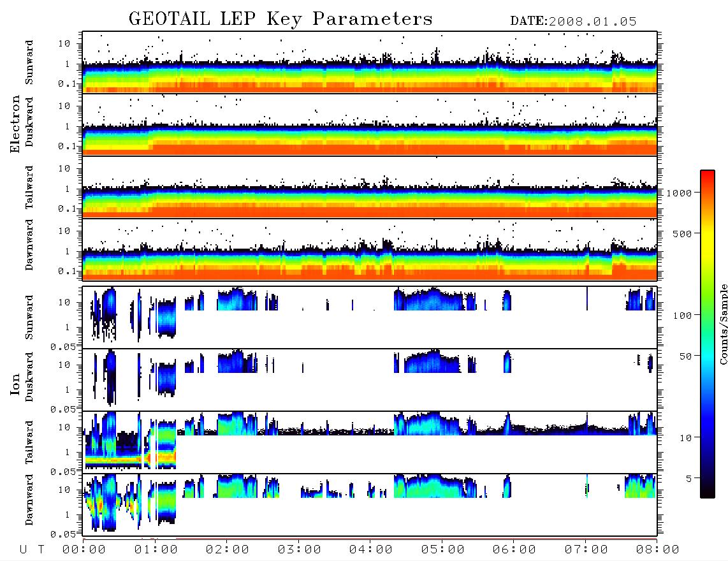Viewport: 728px width, 561px height.
Task: Click the DATE:2008.01.05 label
Action: [x=573, y=22]
